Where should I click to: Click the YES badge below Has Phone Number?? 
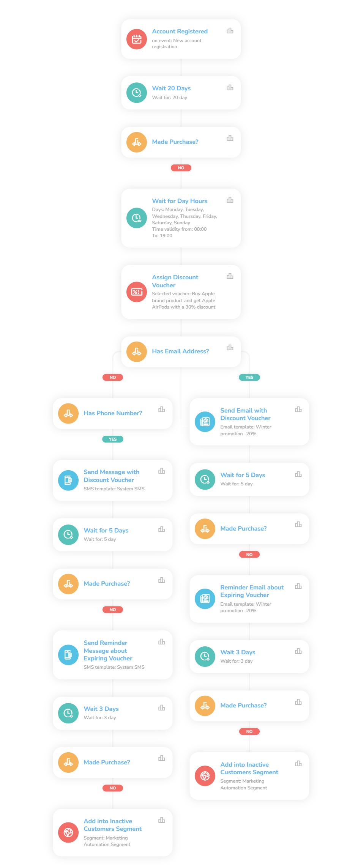point(113,439)
